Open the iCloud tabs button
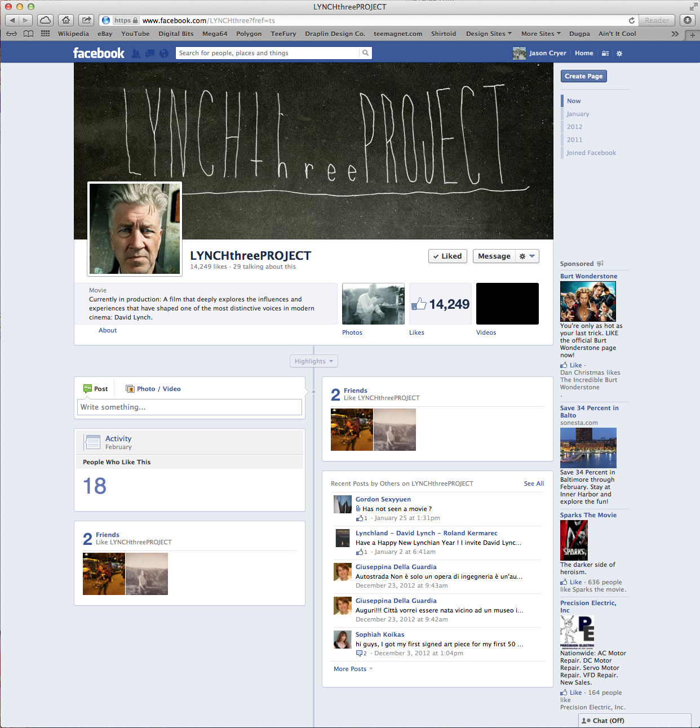The width and height of the screenshot is (700, 728). [x=46, y=20]
